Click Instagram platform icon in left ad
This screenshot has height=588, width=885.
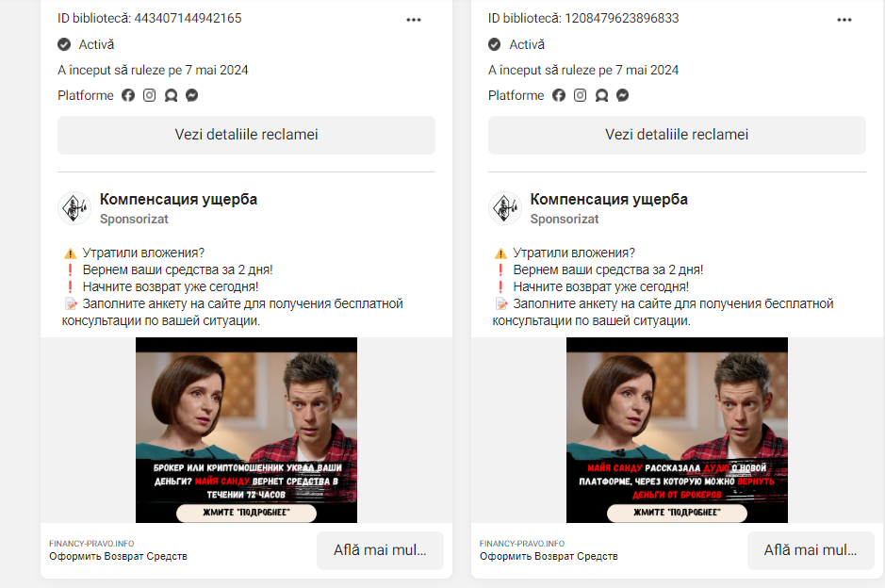pyautogui.click(x=149, y=95)
